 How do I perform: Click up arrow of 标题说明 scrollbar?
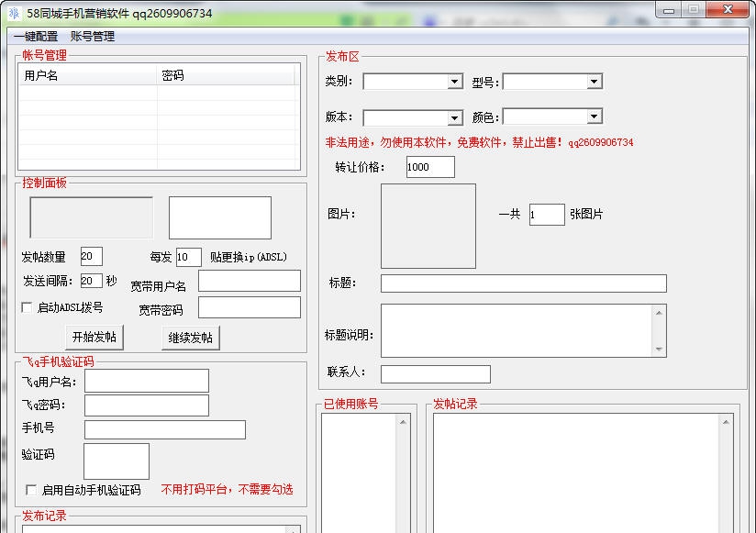tap(659, 313)
